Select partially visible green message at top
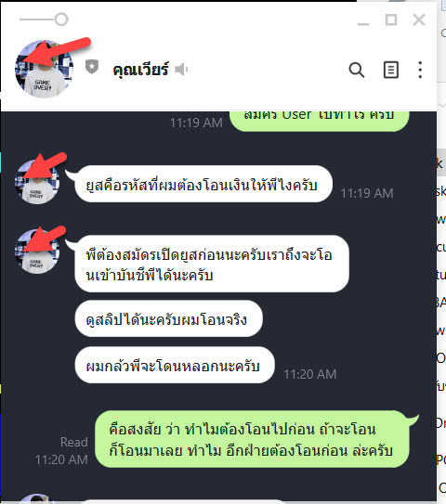Screen dimensions: 446x504 [320, 122]
